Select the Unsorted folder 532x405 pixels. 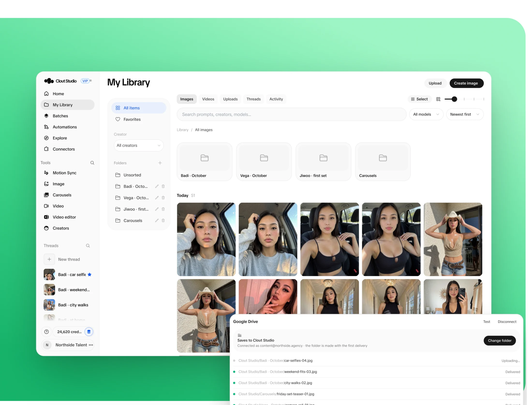point(139,175)
